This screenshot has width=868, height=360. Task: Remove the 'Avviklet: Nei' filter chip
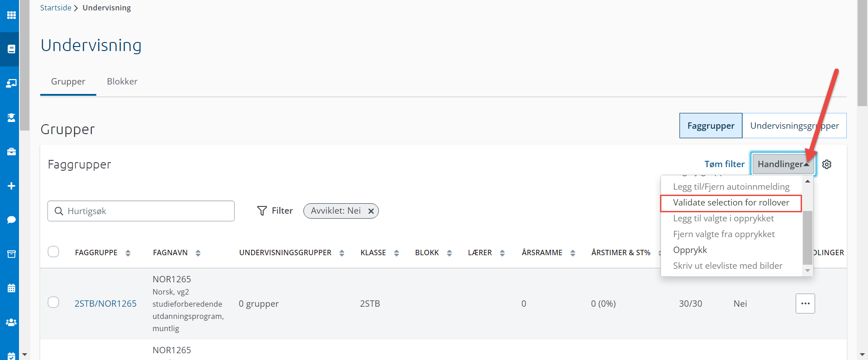tap(371, 211)
